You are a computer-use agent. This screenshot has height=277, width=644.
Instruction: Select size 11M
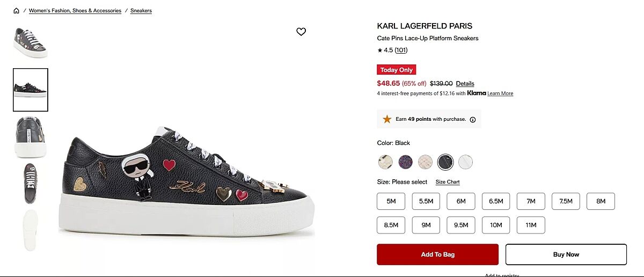(531, 225)
